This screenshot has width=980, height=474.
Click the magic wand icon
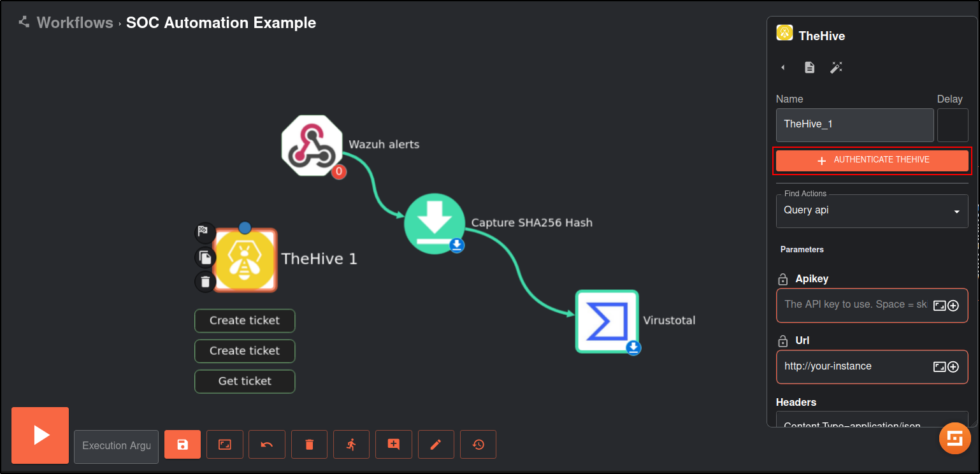[x=836, y=68]
